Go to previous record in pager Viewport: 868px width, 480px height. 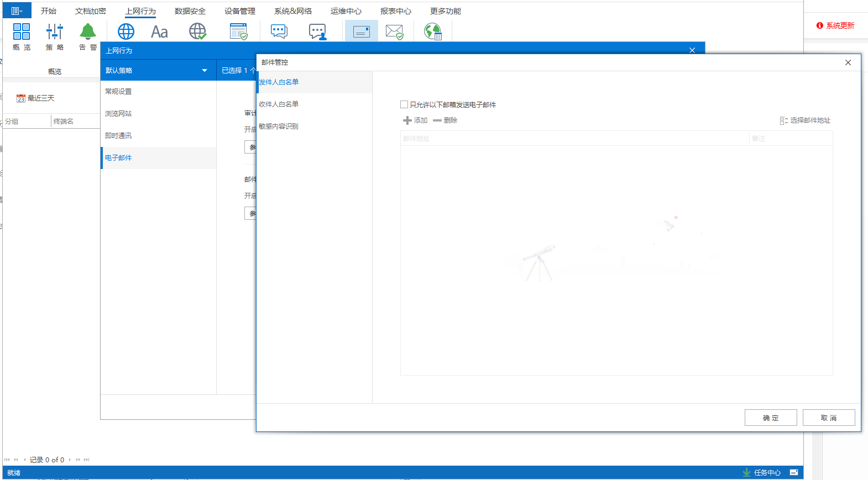(24, 460)
